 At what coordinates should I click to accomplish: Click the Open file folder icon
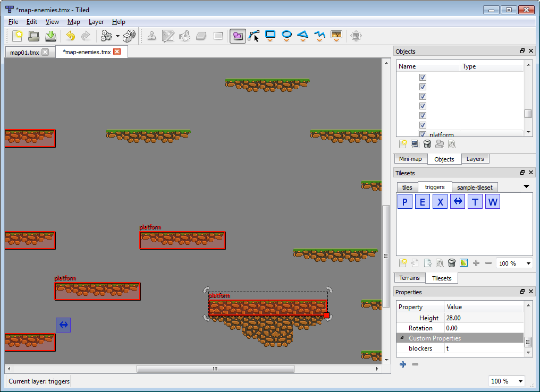tap(34, 36)
